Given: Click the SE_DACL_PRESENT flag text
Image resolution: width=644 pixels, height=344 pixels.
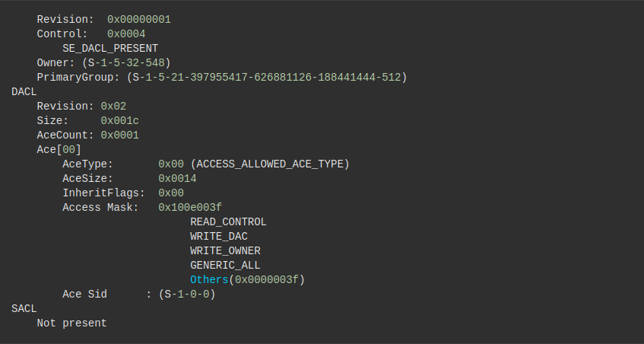Looking at the screenshot, I should click(x=110, y=48).
